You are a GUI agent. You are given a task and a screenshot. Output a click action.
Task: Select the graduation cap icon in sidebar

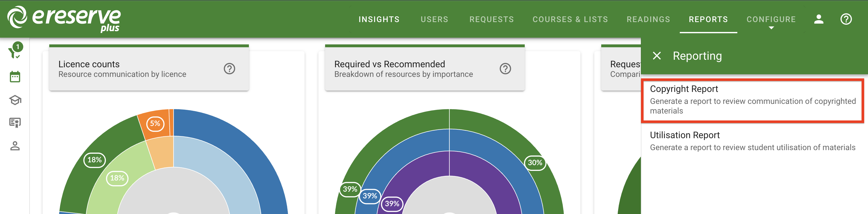coord(15,100)
